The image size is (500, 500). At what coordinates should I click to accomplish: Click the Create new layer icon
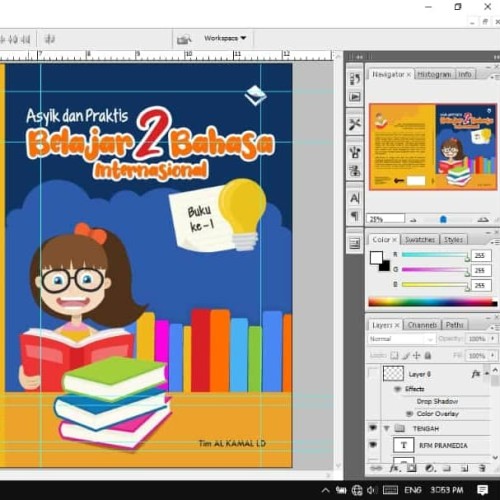pyautogui.click(x=464, y=468)
